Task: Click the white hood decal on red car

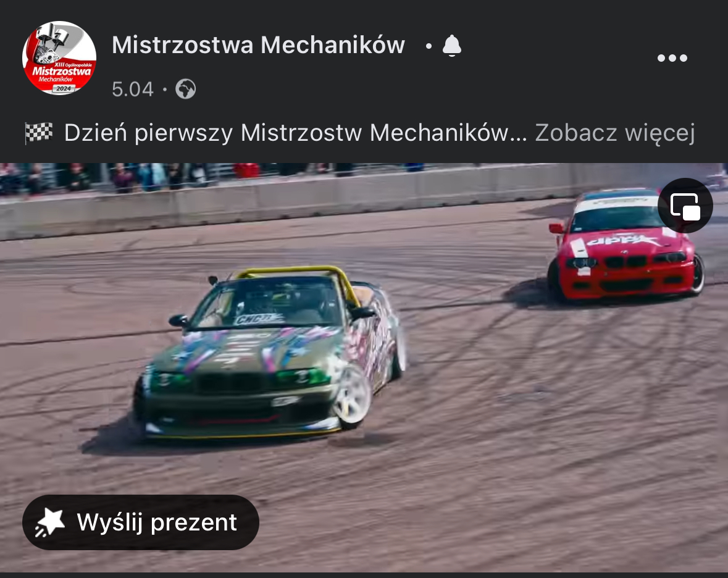Action: pyautogui.click(x=622, y=240)
